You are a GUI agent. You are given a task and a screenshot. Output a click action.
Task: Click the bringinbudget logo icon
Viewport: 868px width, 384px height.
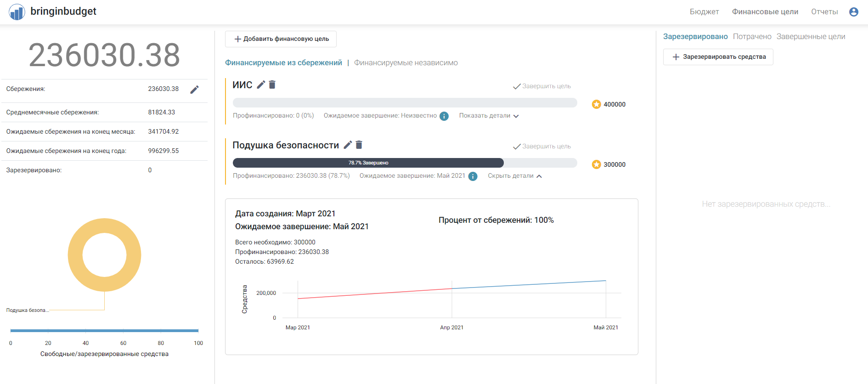point(17,12)
